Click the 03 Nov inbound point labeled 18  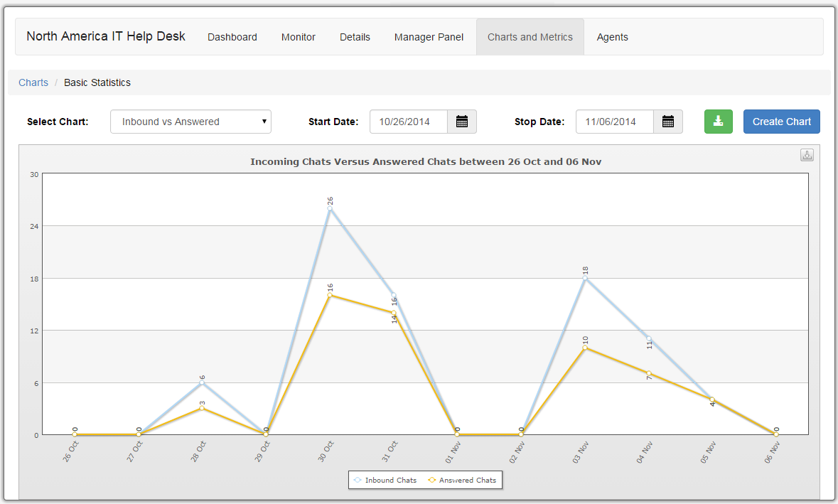click(585, 278)
